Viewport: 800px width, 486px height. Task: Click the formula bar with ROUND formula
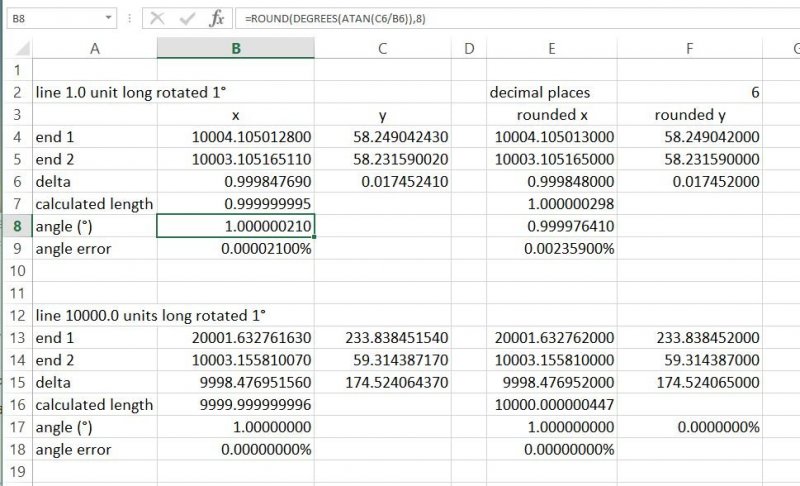517,18
